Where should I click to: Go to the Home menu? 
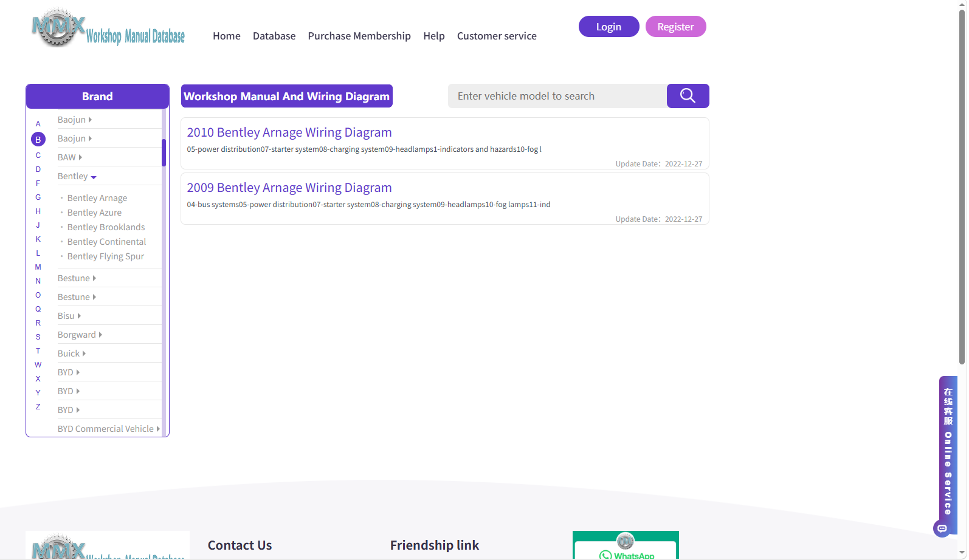(x=227, y=36)
